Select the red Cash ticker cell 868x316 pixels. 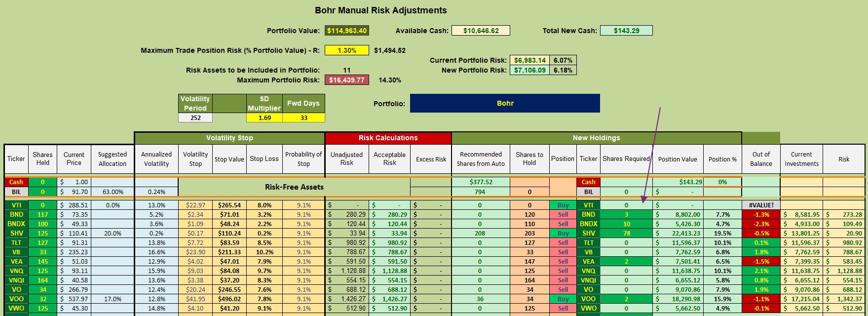pyautogui.click(x=16, y=182)
